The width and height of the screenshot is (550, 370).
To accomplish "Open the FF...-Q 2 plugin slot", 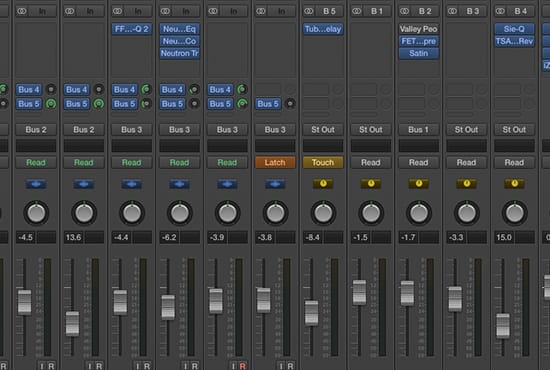I will (x=132, y=29).
